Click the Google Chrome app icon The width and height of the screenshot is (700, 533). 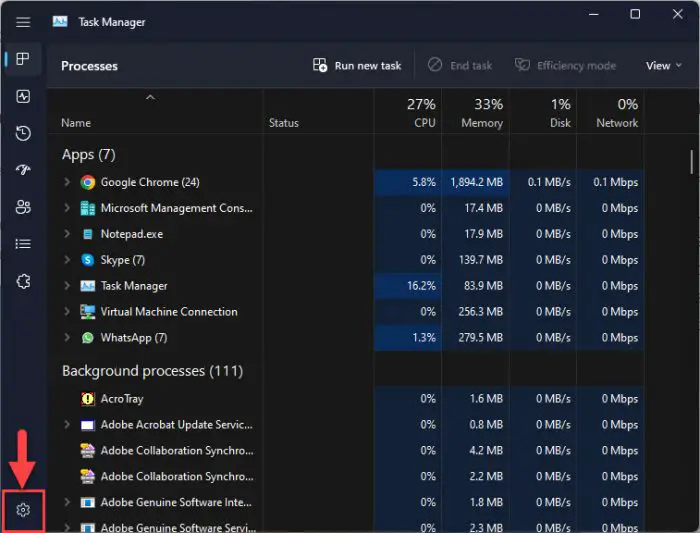pos(88,182)
